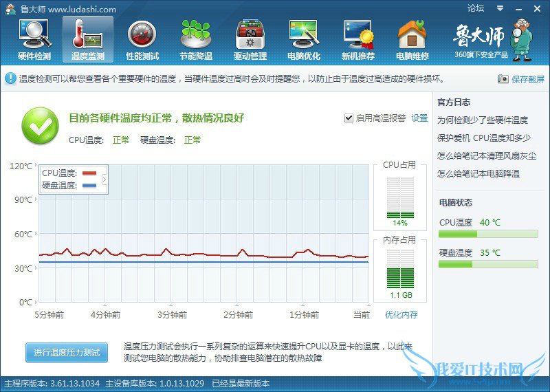Click the 进行温度压力测试 button
Screen dimensions: 550x392
(67, 352)
